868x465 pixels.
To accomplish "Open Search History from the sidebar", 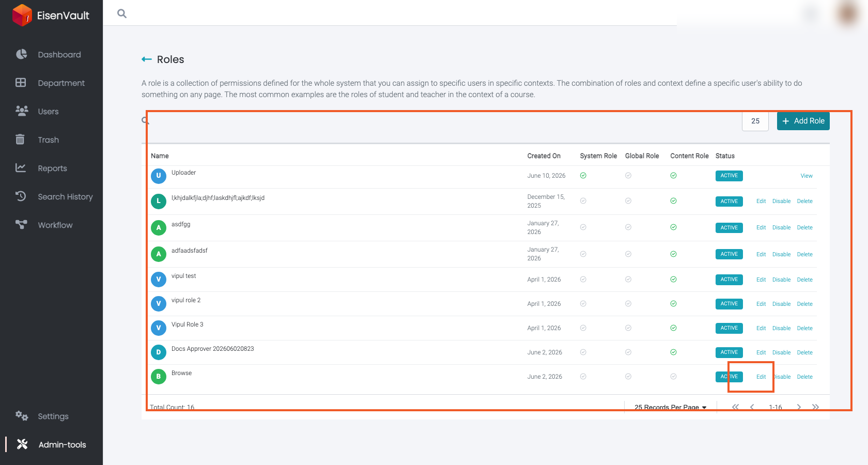I will point(65,196).
